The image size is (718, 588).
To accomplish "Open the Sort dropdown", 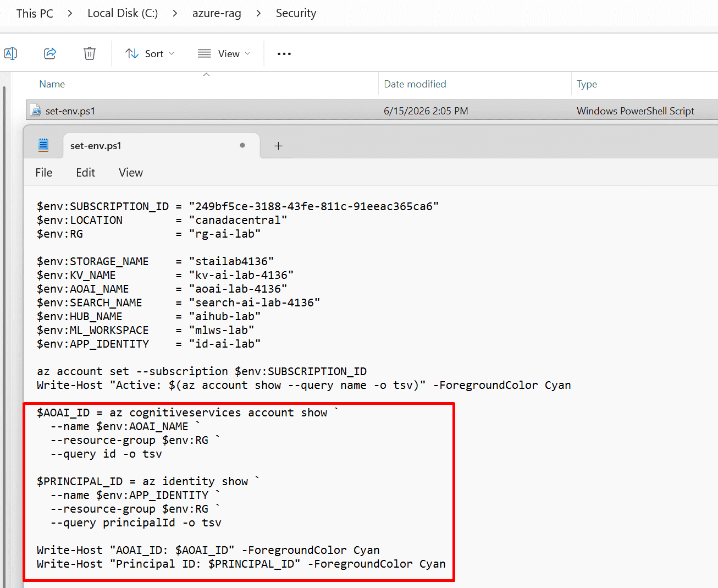I will (150, 53).
